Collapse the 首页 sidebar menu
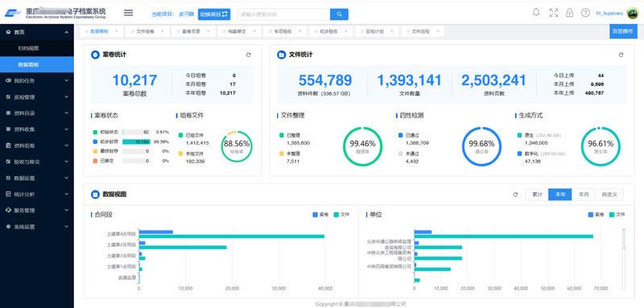This screenshot has width=644, height=308. coord(37,32)
